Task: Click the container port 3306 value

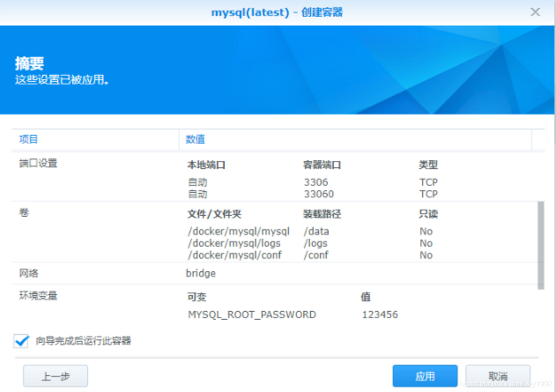Action: coord(316,182)
